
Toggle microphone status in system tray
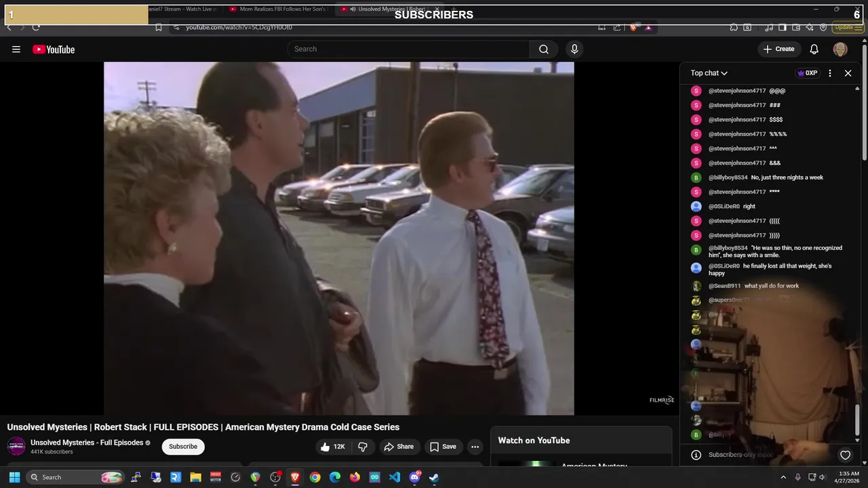[797, 477]
